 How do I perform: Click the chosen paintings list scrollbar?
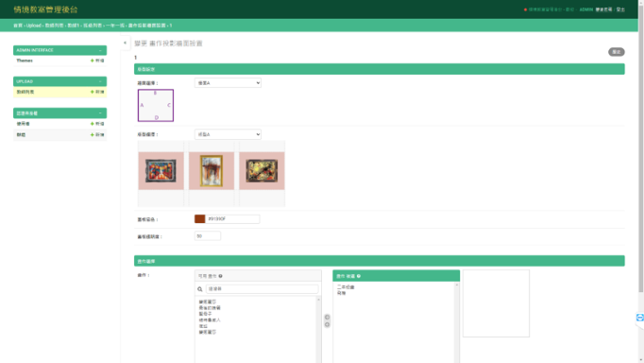[456, 322]
